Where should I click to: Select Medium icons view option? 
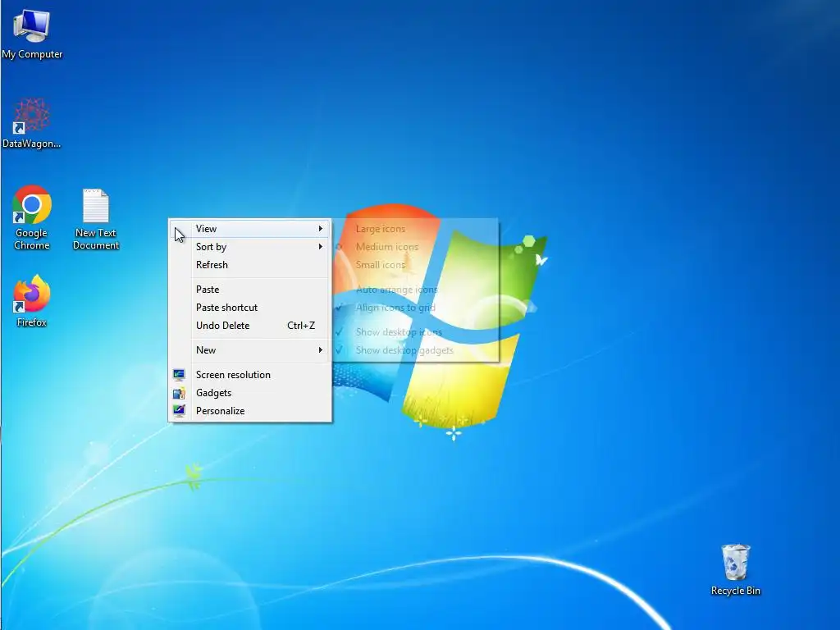(415, 247)
